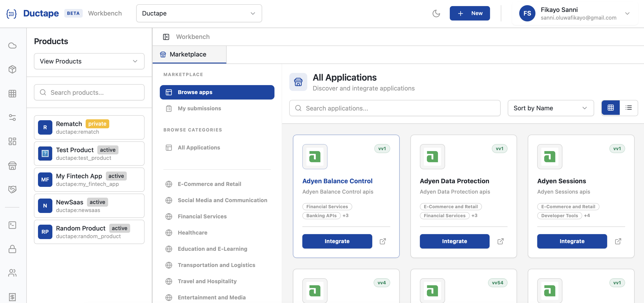Select the Marketplace tab
This screenshot has height=303, width=644.
(189, 54)
